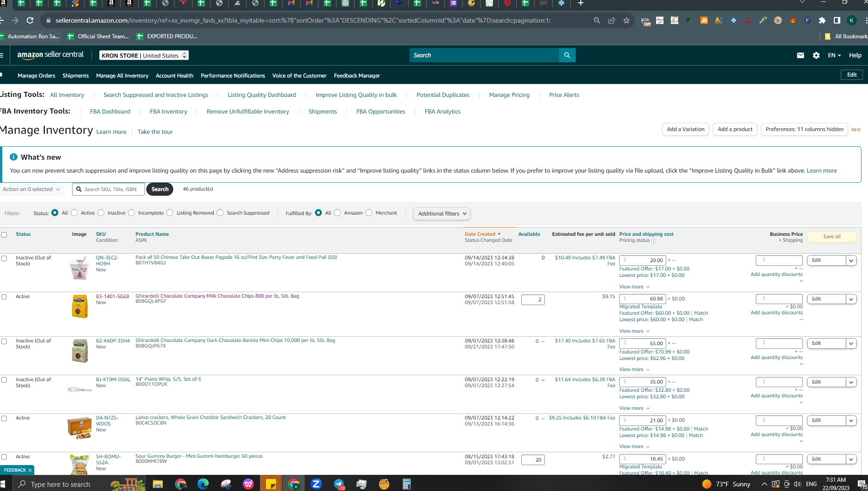Screen dimensions: 868x491
Task: Open the Shipments menu in the top navigation bar
Action: [x=76, y=76]
